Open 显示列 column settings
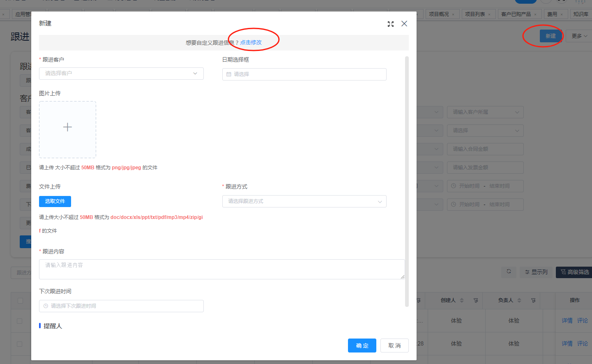592x364 pixels. point(536,272)
